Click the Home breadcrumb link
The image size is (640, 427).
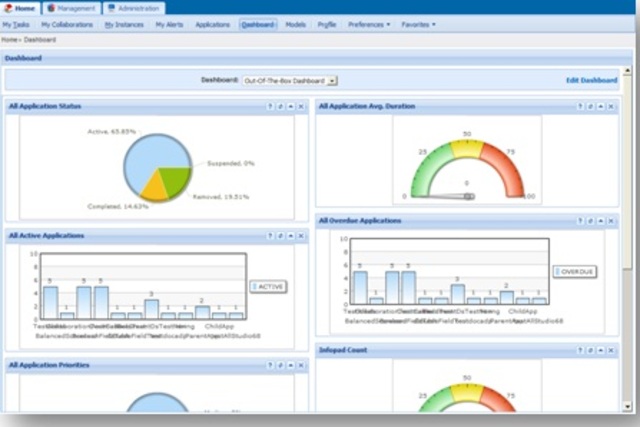pyautogui.click(x=9, y=40)
